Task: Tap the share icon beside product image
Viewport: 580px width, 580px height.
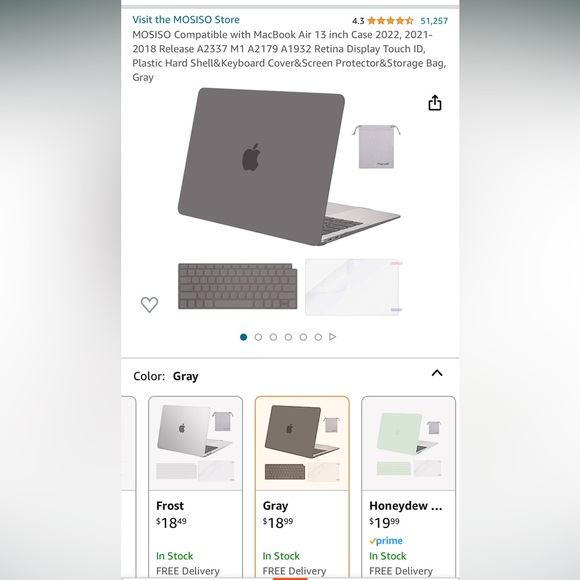Action: coord(435,103)
